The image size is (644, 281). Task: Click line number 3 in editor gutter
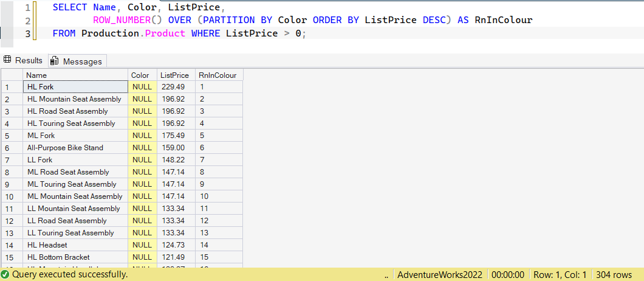27,33
